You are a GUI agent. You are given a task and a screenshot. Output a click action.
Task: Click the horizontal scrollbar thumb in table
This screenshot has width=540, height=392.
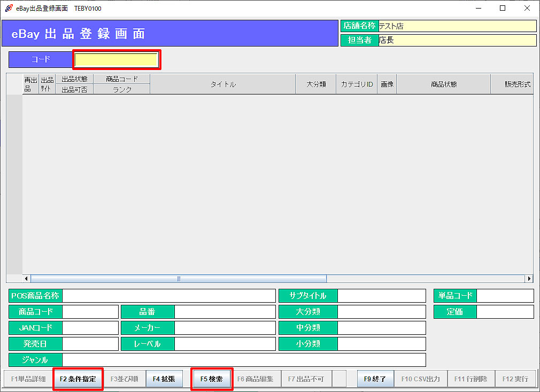pyautogui.click(x=179, y=279)
